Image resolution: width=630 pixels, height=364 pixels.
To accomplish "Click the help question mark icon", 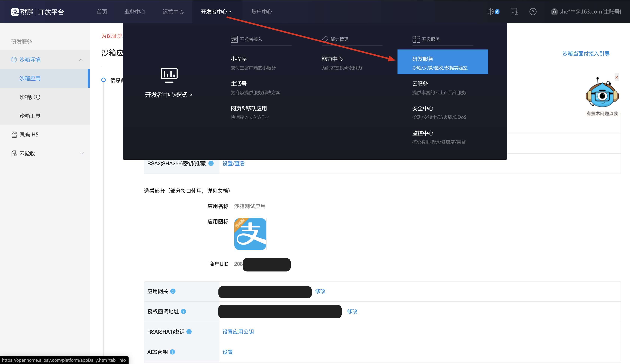I will coord(533,11).
